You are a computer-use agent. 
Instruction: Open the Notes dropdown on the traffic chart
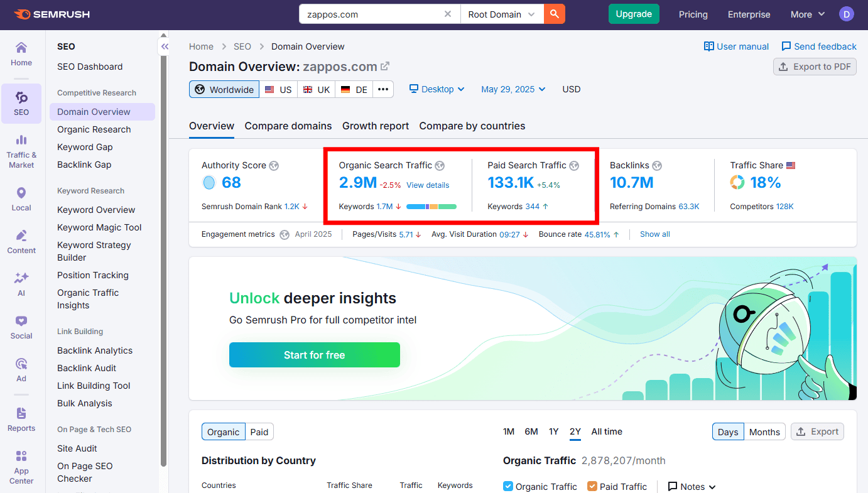(691, 486)
